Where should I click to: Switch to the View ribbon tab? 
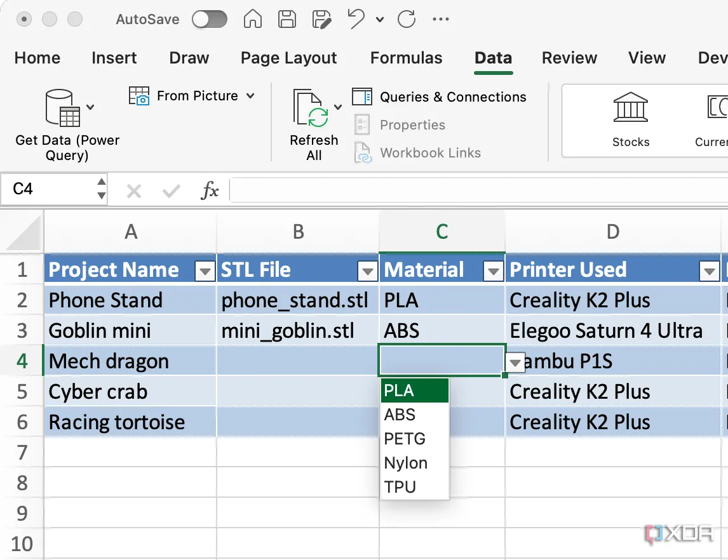click(x=647, y=58)
